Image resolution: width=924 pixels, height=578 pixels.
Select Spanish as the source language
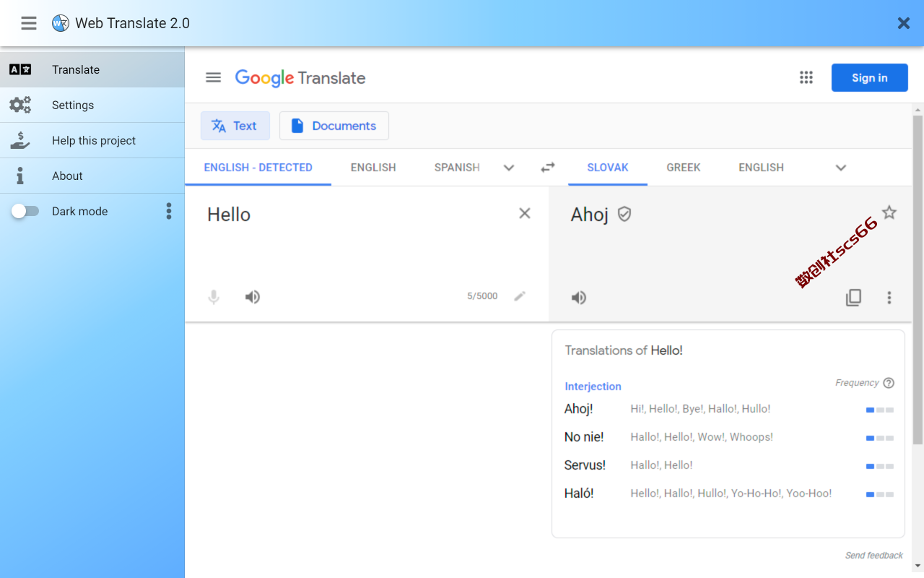point(457,168)
